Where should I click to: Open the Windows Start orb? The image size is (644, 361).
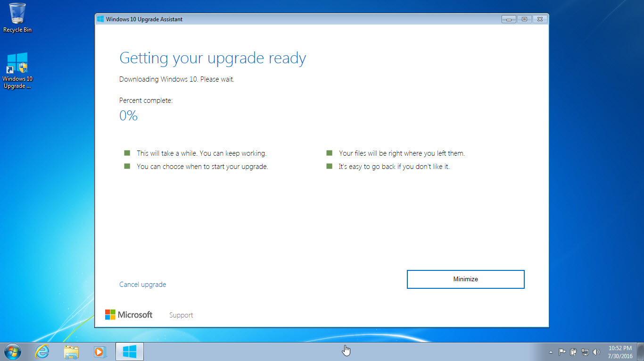click(13, 352)
